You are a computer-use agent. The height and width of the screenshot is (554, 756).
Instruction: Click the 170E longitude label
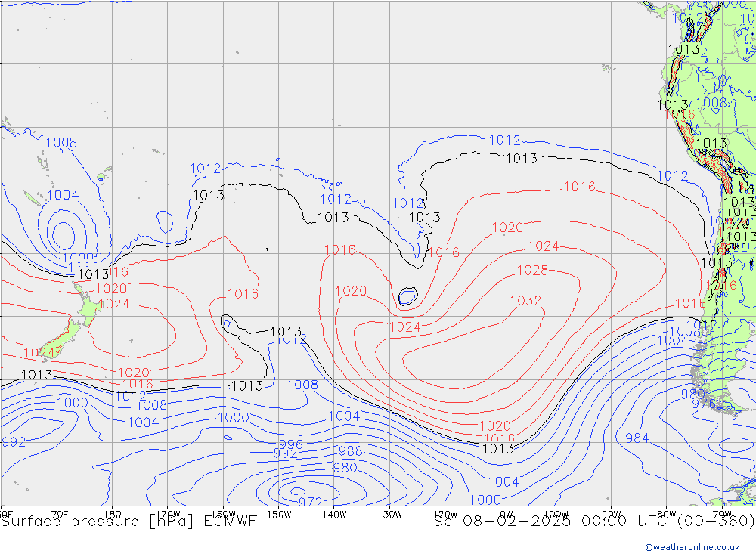[x=57, y=514]
